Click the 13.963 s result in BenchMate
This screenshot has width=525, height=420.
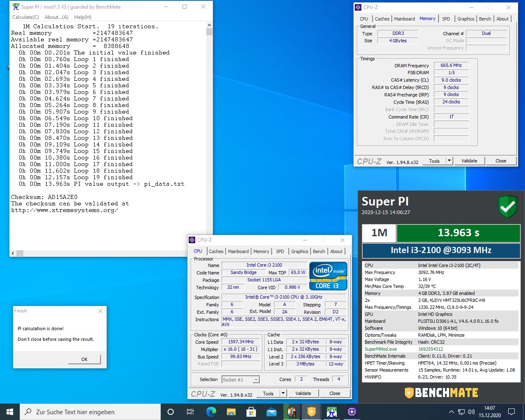click(459, 233)
